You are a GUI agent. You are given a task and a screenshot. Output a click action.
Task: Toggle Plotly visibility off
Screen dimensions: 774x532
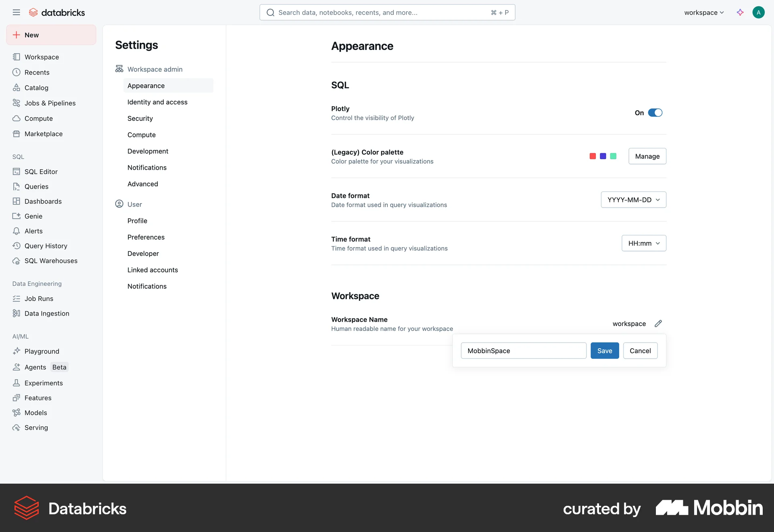click(x=655, y=113)
